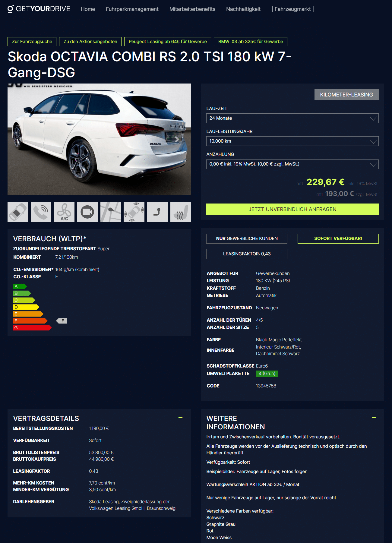Select the rear-view camera feature icon
This screenshot has height=543, width=392.
[87, 212]
